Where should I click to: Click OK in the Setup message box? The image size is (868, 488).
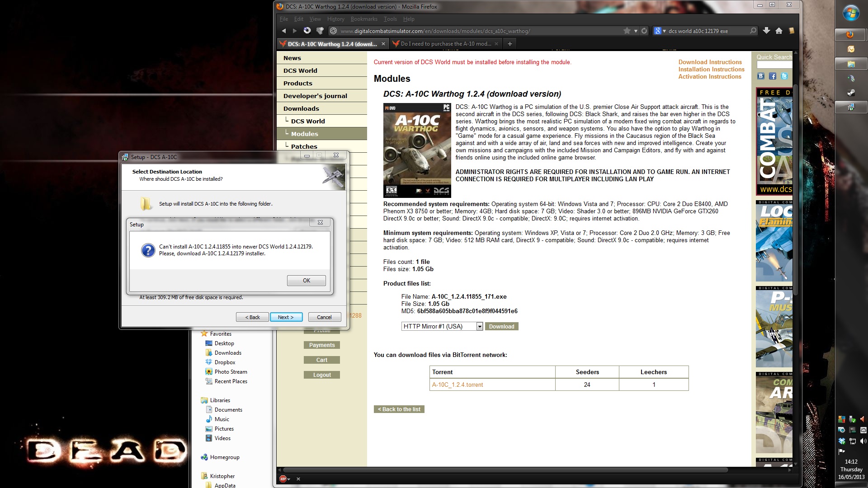coord(307,281)
